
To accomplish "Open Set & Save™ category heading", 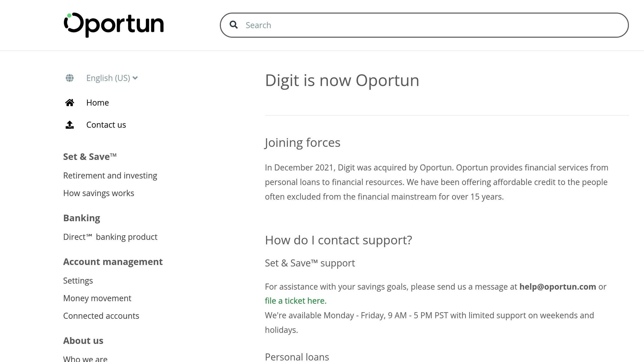I will pyautogui.click(x=90, y=156).
